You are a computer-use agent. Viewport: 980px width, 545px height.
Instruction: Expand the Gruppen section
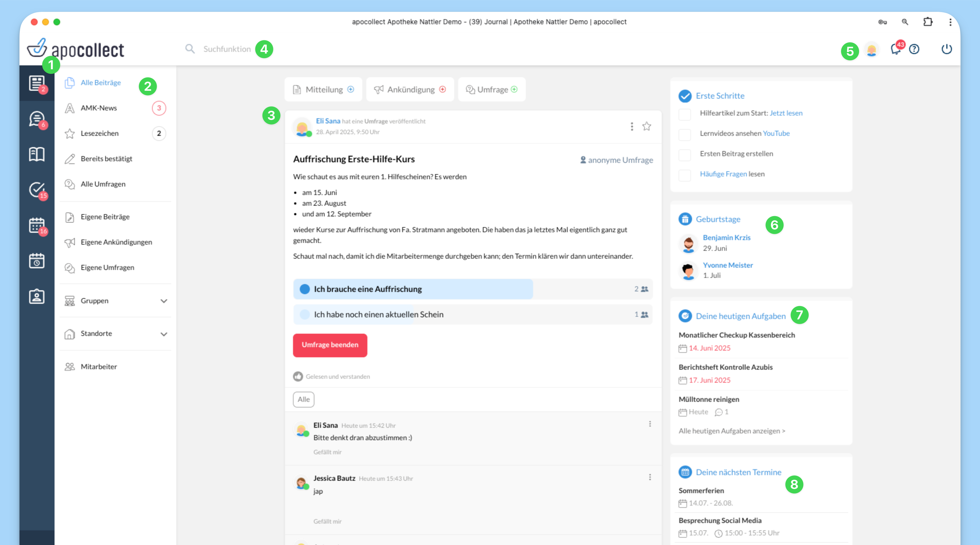tap(163, 301)
